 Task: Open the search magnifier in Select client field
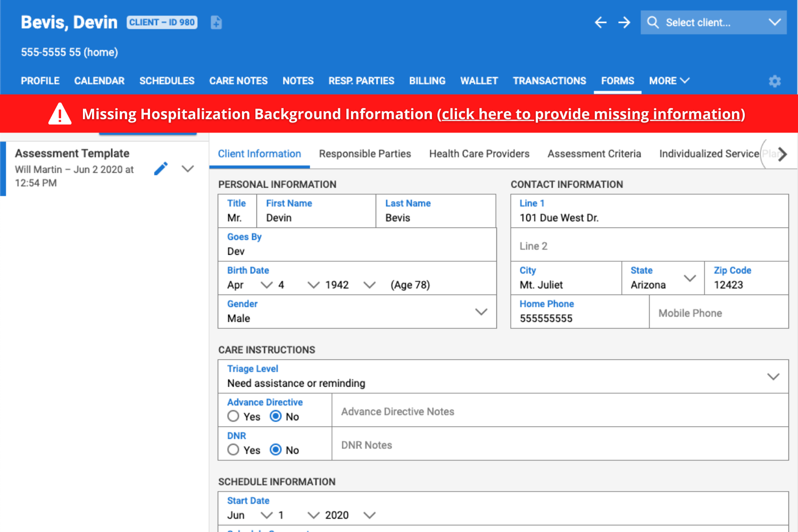652,22
